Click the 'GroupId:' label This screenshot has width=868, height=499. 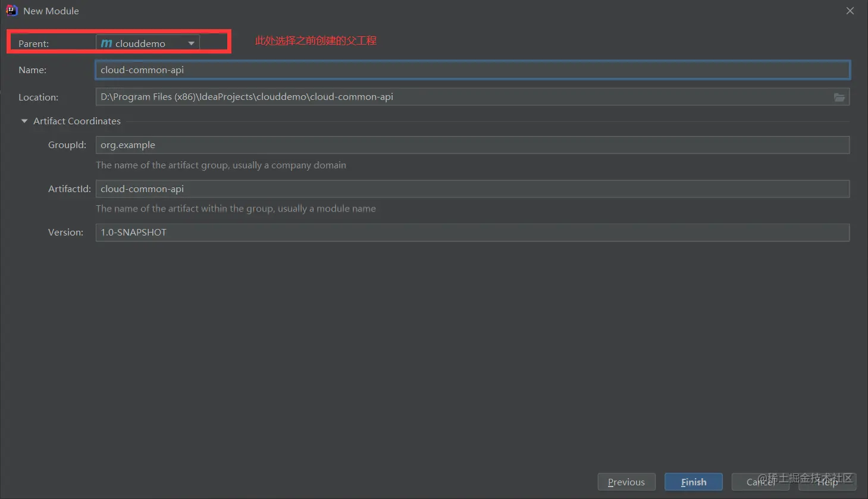coord(67,145)
